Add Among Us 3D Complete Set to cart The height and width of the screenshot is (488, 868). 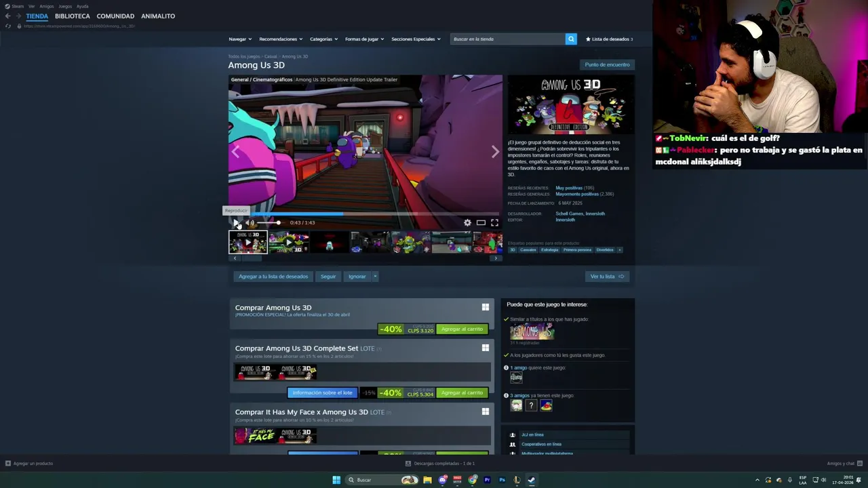tap(462, 393)
